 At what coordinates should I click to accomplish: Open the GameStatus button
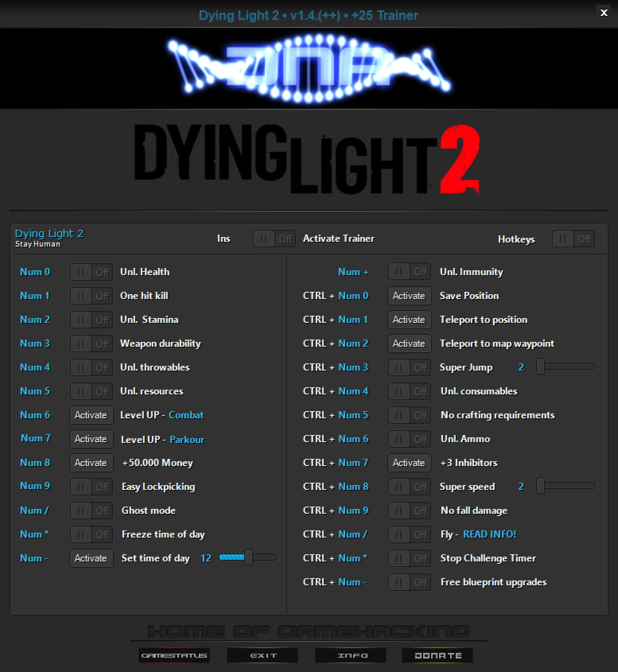click(174, 655)
